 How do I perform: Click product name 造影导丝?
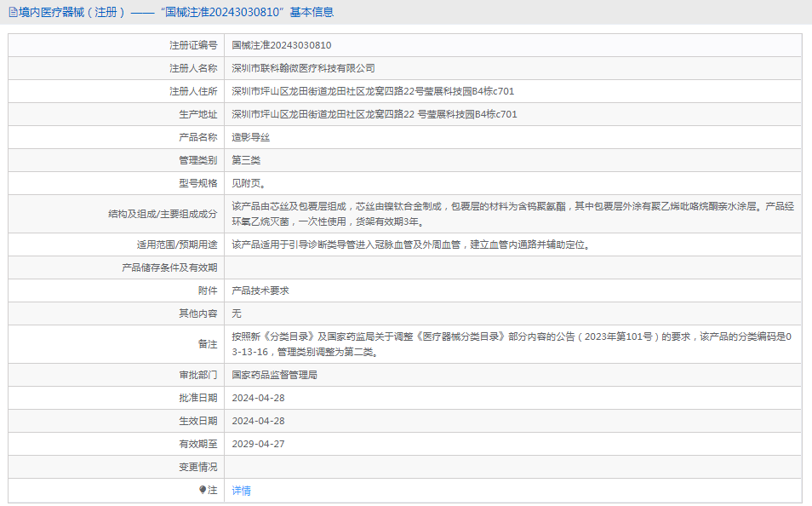click(x=250, y=137)
